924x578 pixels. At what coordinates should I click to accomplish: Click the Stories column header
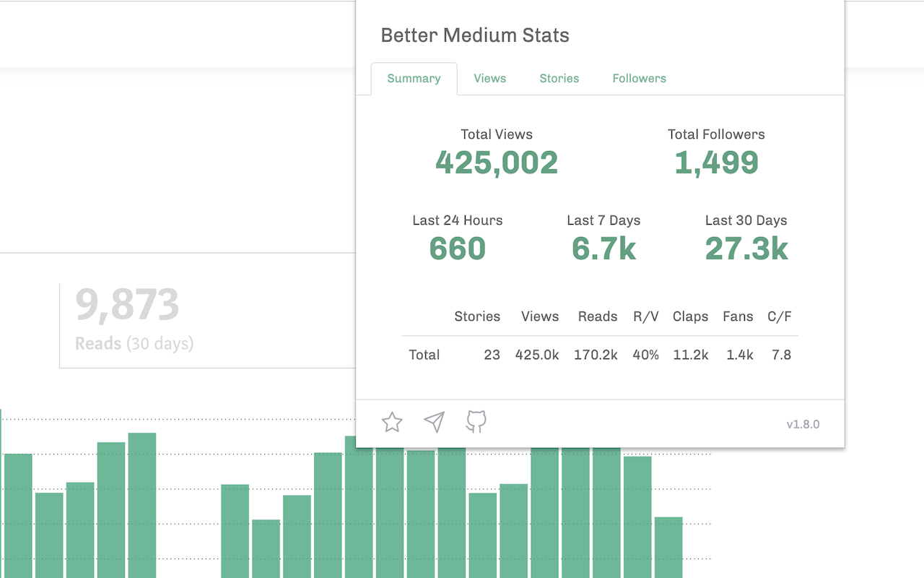[477, 316]
